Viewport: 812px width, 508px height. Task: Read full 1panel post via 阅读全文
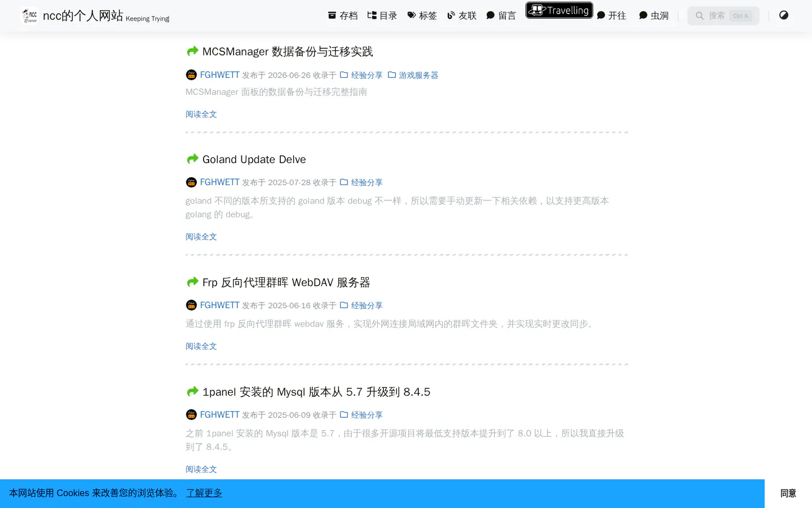pos(201,469)
